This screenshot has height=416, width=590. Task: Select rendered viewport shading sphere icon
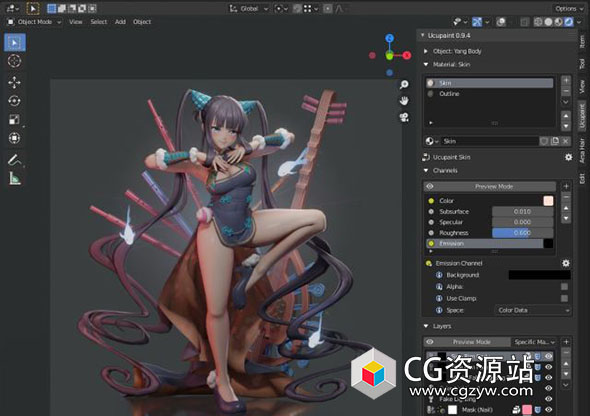(x=569, y=22)
